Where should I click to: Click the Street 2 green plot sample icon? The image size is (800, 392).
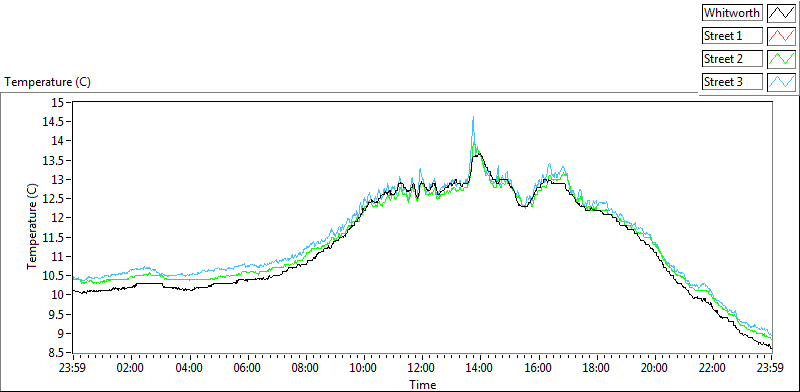pyautogui.click(x=781, y=59)
